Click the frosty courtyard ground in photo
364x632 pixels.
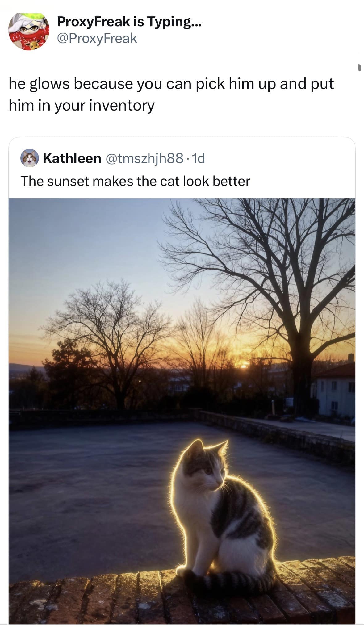(x=93, y=494)
